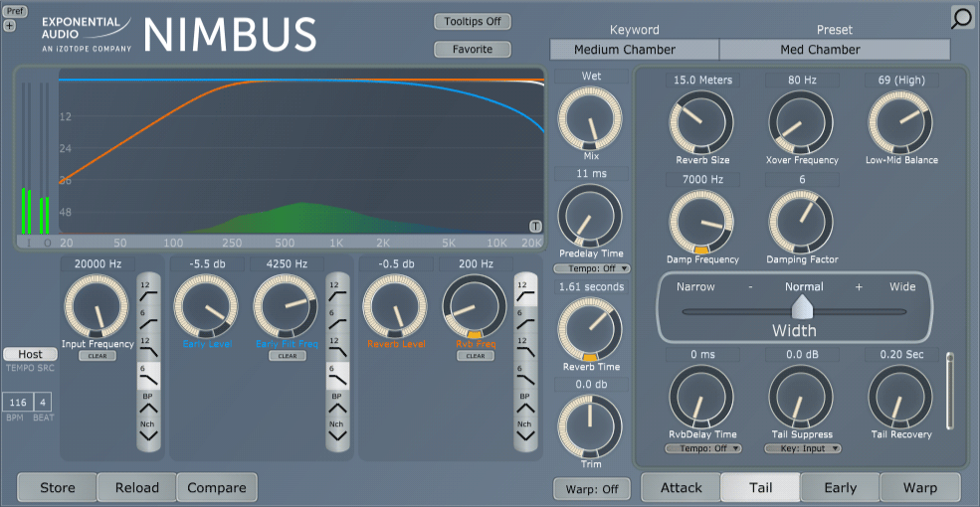Click the Reverb Level knob
Screen dimensions: 980x507
pos(395,306)
